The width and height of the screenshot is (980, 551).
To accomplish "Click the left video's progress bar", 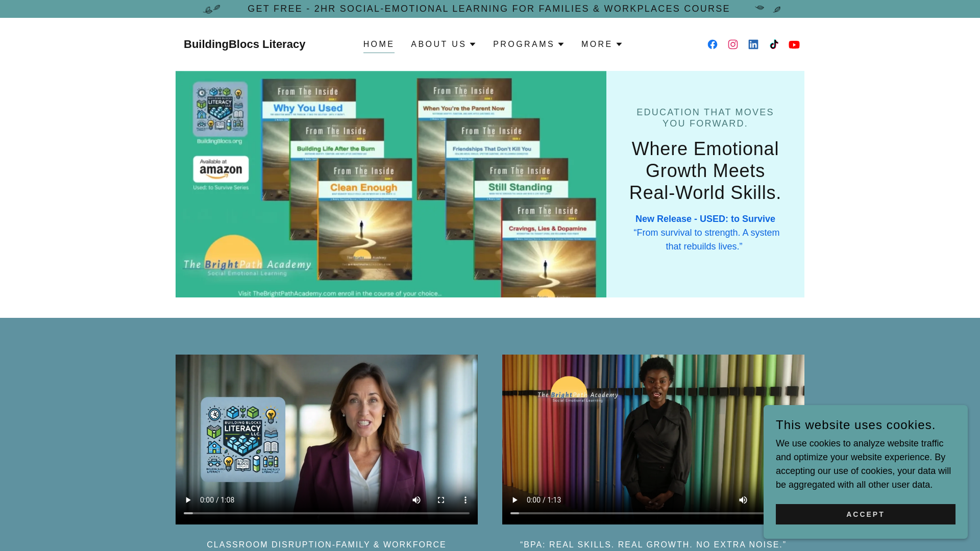I will pyautogui.click(x=327, y=513).
